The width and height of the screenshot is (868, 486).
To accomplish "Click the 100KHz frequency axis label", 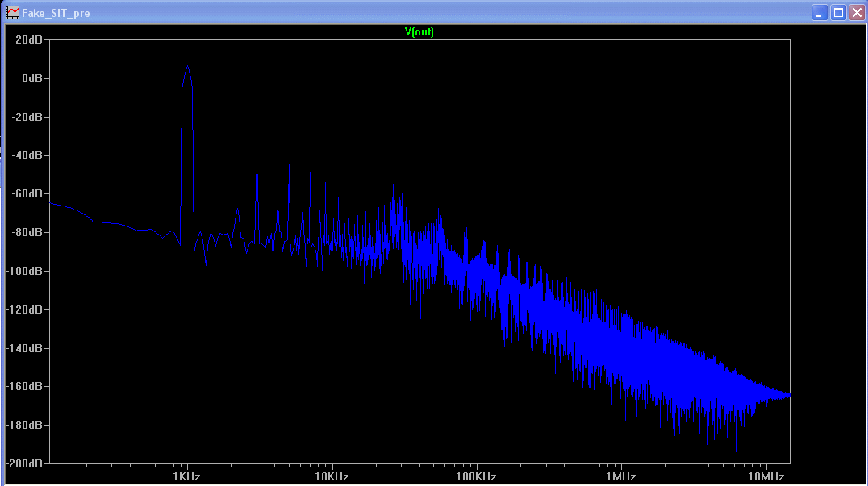I will (x=476, y=476).
